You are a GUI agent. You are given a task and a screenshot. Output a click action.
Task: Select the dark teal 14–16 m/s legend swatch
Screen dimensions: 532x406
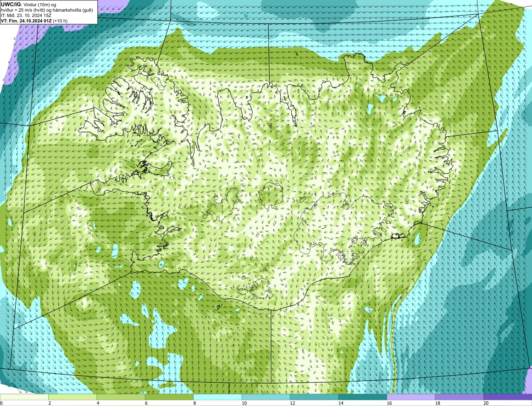pyautogui.click(x=363, y=397)
